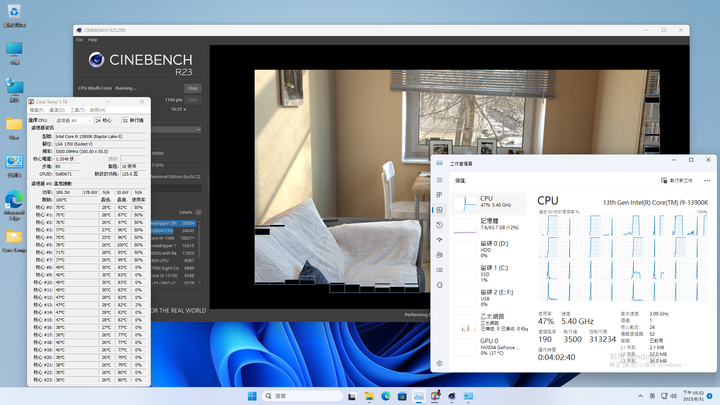Switch to Core Temp via taskbar icon

point(435,396)
